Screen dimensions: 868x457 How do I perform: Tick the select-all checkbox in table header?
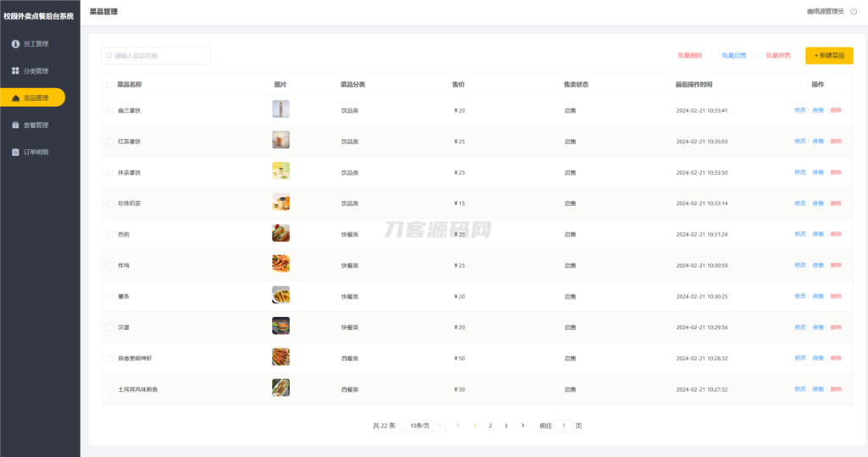(x=109, y=85)
